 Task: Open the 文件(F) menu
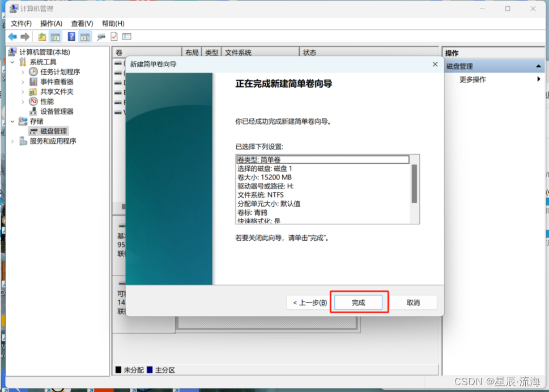[21, 23]
